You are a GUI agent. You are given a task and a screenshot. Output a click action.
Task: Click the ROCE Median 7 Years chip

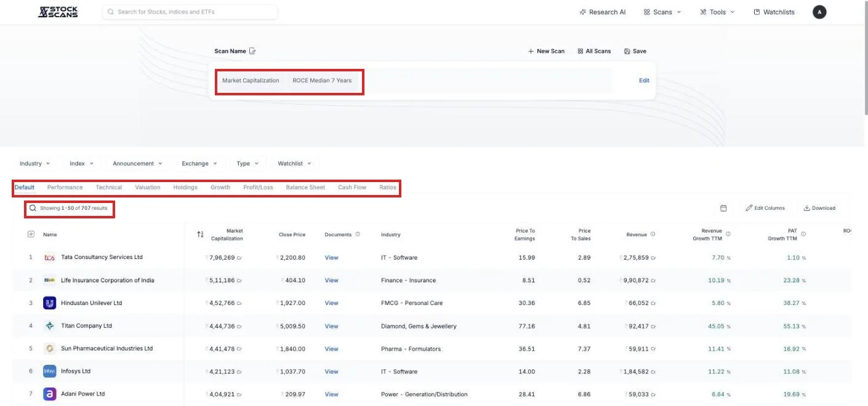tap(322, 81)
